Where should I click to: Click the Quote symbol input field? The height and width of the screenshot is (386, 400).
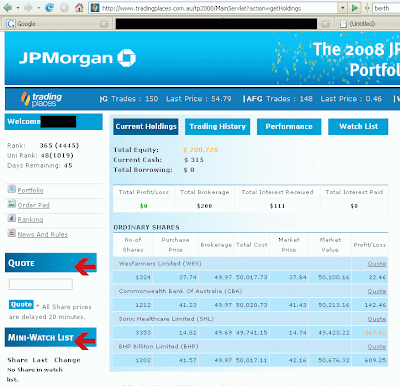pos(41,284)
